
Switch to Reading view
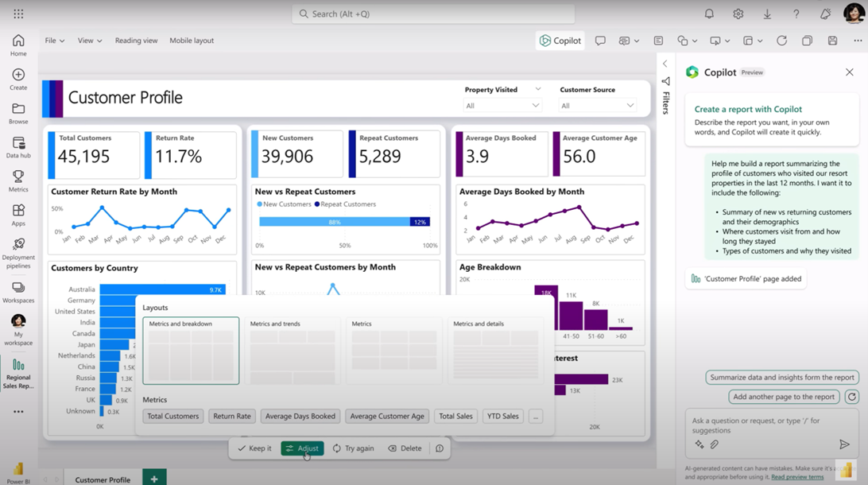tap(136, 41)
